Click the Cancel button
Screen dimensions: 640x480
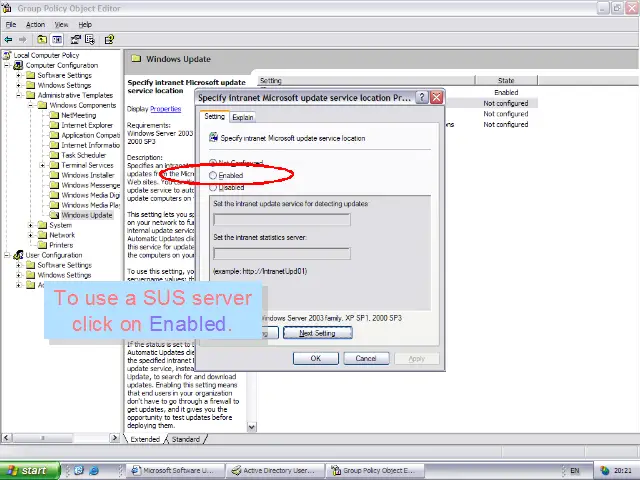click(366, 358)
